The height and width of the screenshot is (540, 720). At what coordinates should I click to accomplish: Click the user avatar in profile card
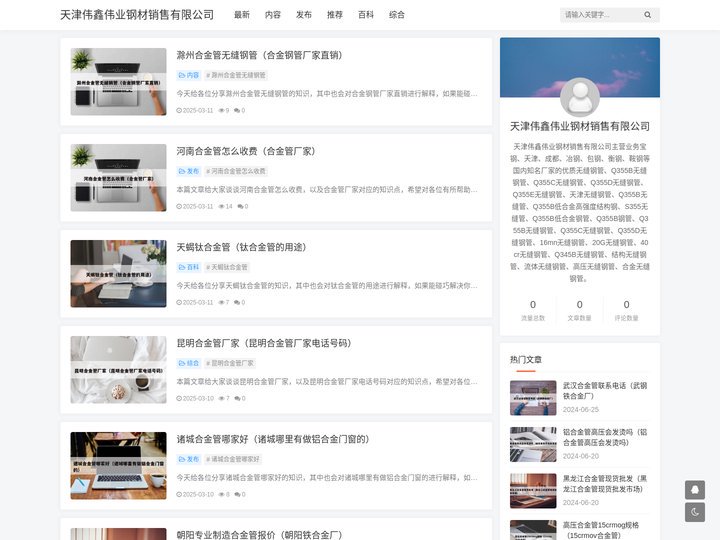580,97
